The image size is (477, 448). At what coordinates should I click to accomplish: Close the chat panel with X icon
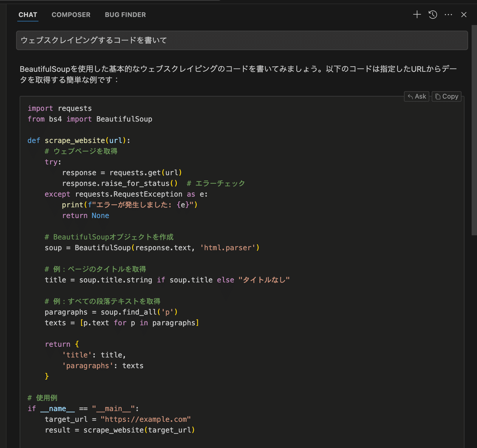pos(464,15)
